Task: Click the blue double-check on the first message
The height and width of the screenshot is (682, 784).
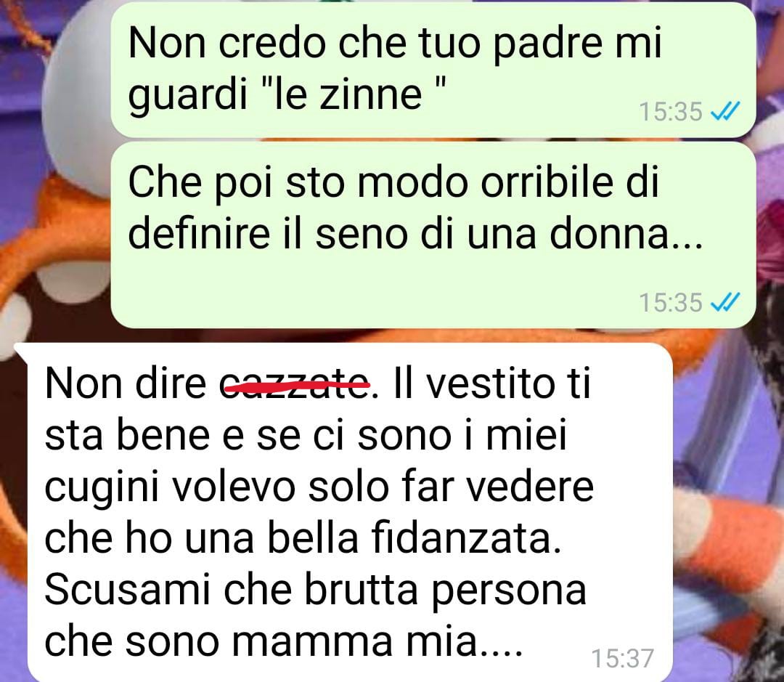Action: (724, 111)
